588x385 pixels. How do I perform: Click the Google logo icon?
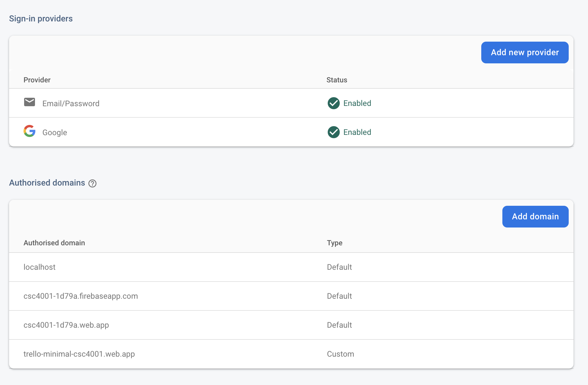(30, 131)
